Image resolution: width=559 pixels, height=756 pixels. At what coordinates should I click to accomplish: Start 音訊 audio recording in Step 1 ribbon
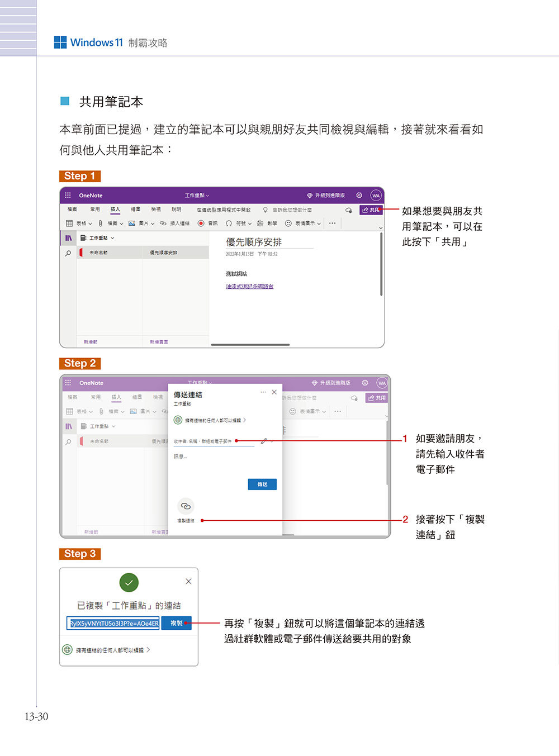208,224
